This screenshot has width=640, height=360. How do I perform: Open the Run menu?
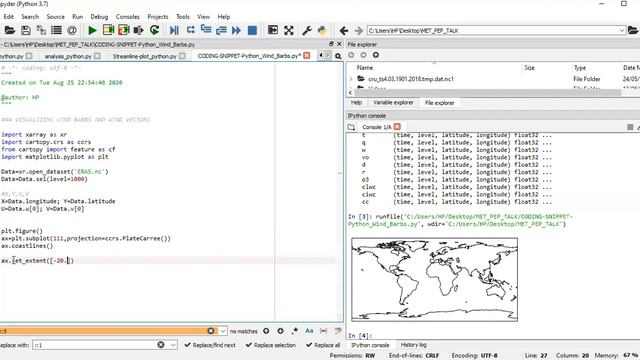[78, 17]
